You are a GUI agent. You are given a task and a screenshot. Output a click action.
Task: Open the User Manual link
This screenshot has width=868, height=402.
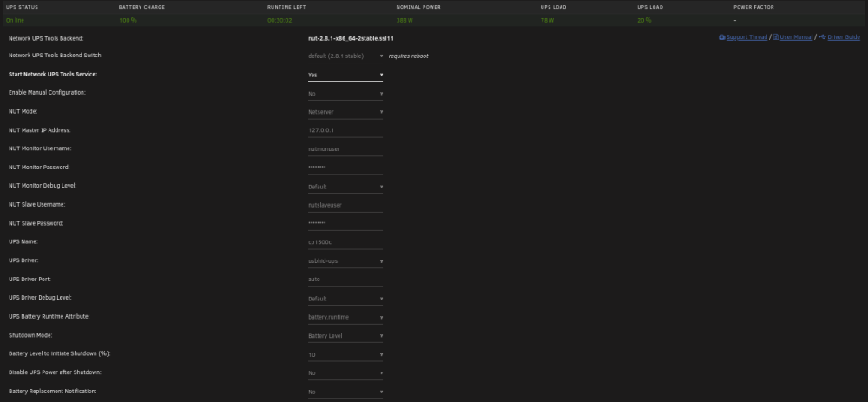click(x=796, y=37)
